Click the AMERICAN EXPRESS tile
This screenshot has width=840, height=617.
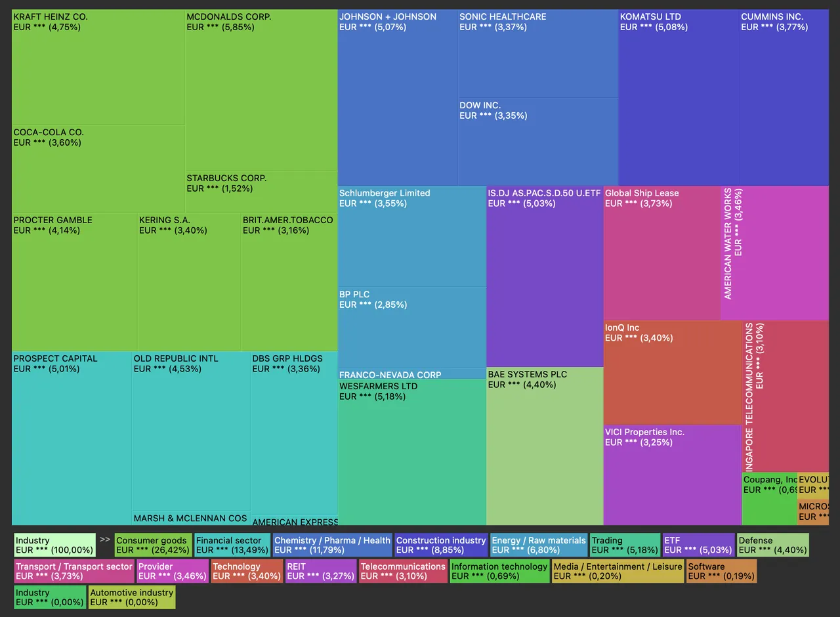click(x=294, y=521)
